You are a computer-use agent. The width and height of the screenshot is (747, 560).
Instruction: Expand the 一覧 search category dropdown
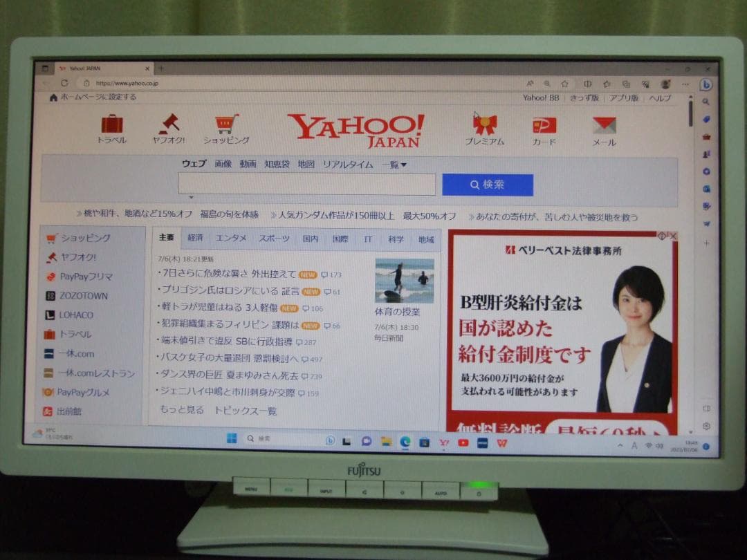394,165
